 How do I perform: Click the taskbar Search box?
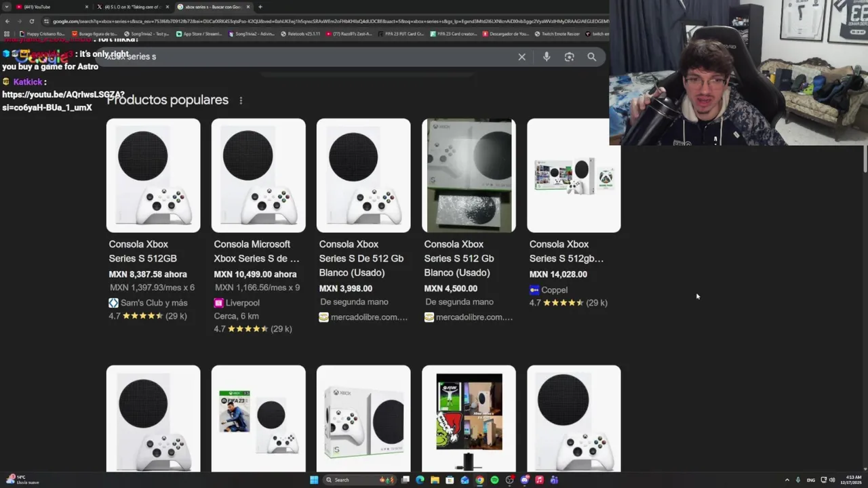(x=359, y=480)
